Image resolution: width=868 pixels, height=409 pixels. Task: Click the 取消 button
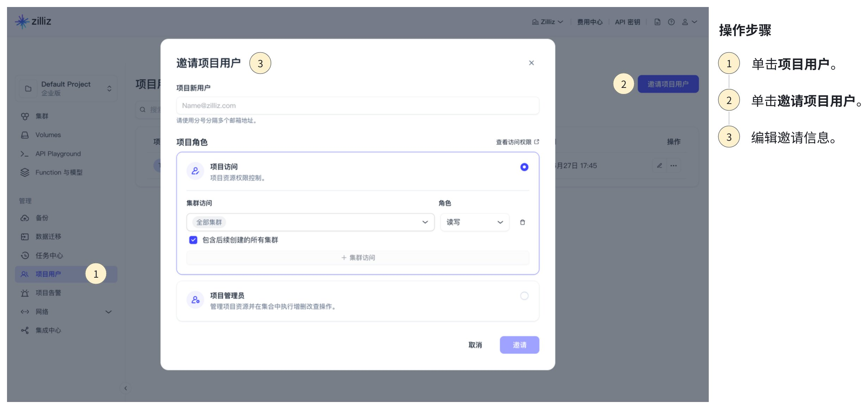coord(475,345)
